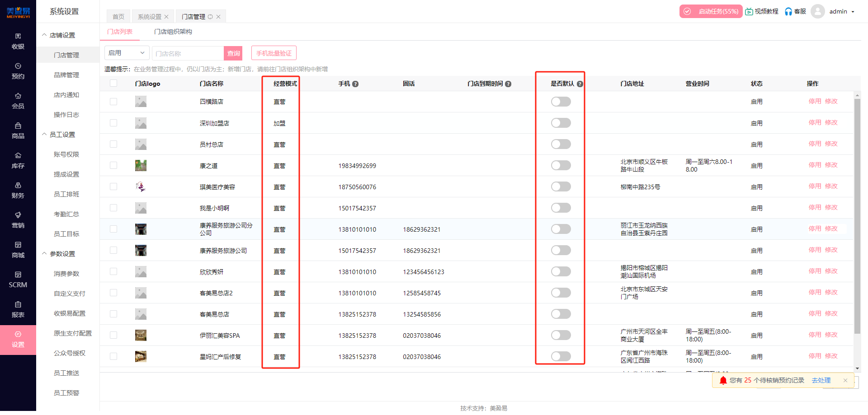Check the checkbox for 员村总店 row
The width and height of the screenshot is (868, 415).
pyautogui.click(x=113, y=144)
